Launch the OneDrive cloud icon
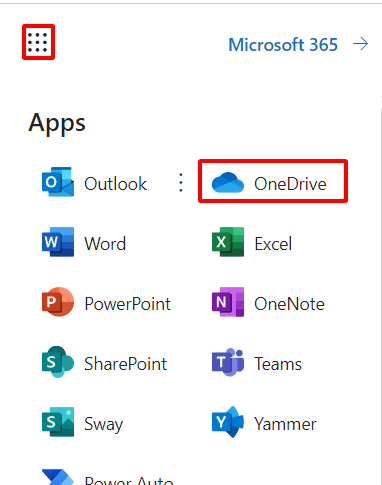Image resolution: width=382 pixels, height=485 pixels. coord(228,182)
